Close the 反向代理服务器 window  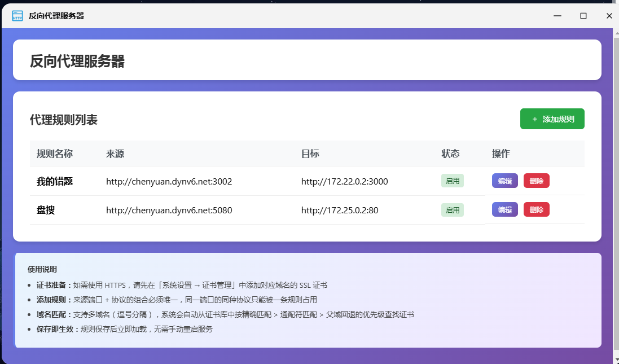point(609,16)
